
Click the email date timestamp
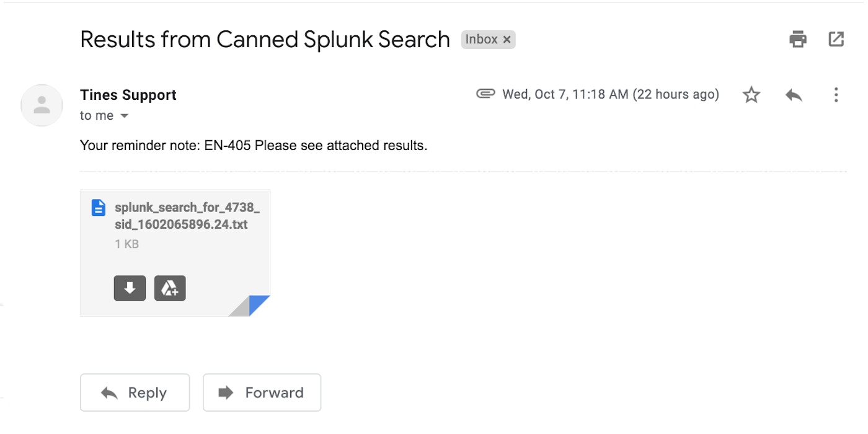pos(610,94)
